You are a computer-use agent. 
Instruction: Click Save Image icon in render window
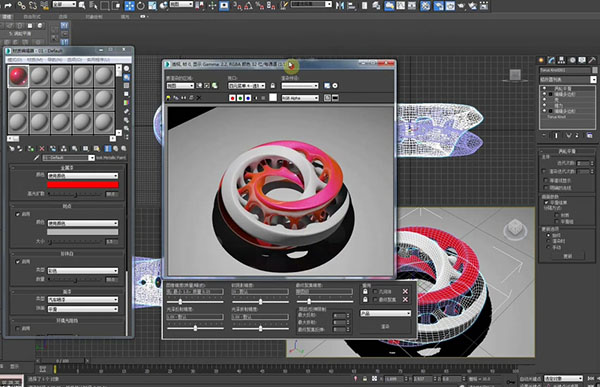pos(168,98)
